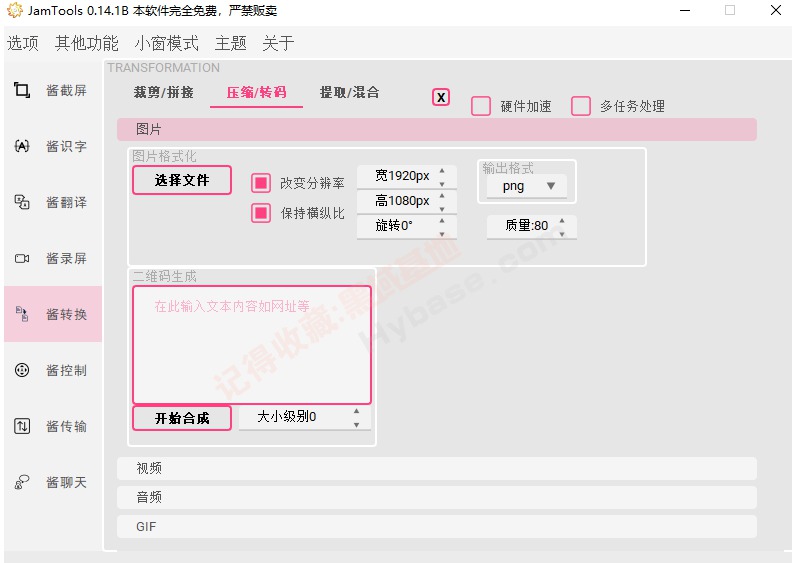The image size is (792, 563).
Task: Click the 选择文件 button
Action: coord(182,180)
